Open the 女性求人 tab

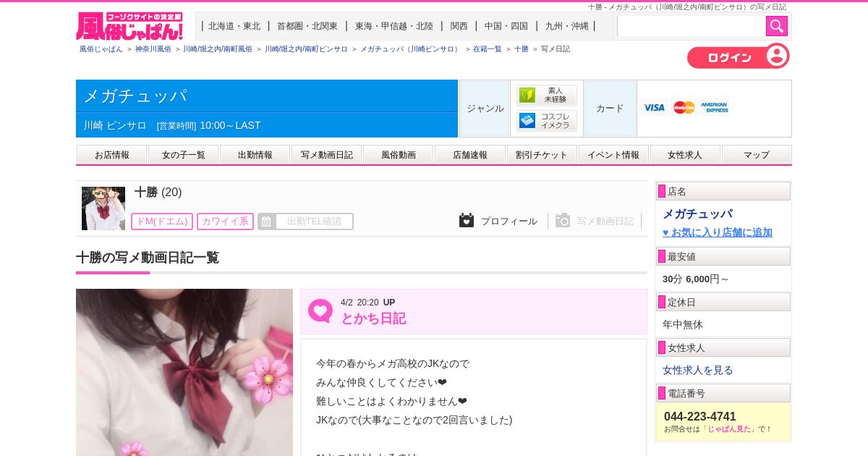pyautogui.click(x=685, y=154)
